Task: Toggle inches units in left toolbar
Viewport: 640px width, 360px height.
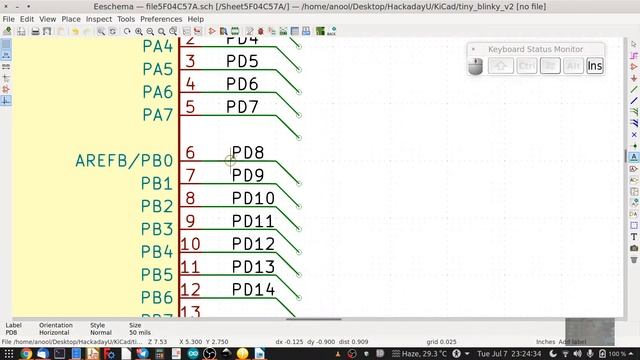Action: coord(6,55)
